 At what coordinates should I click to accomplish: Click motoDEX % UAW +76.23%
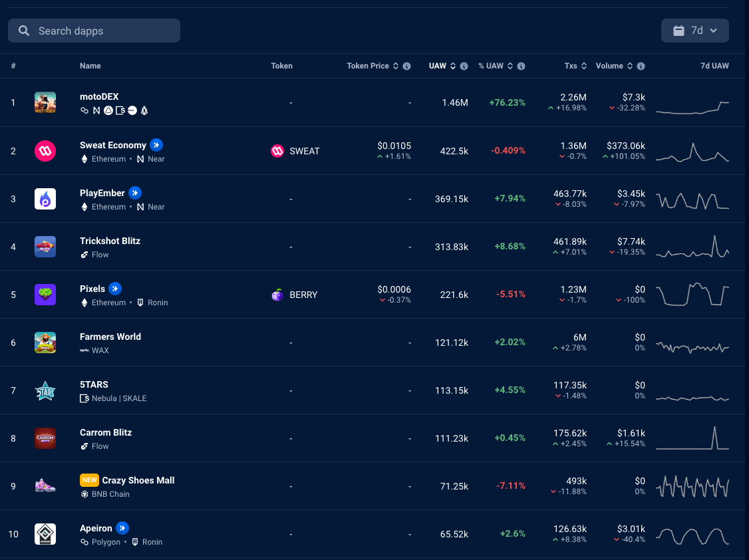[x=508, y=102]
